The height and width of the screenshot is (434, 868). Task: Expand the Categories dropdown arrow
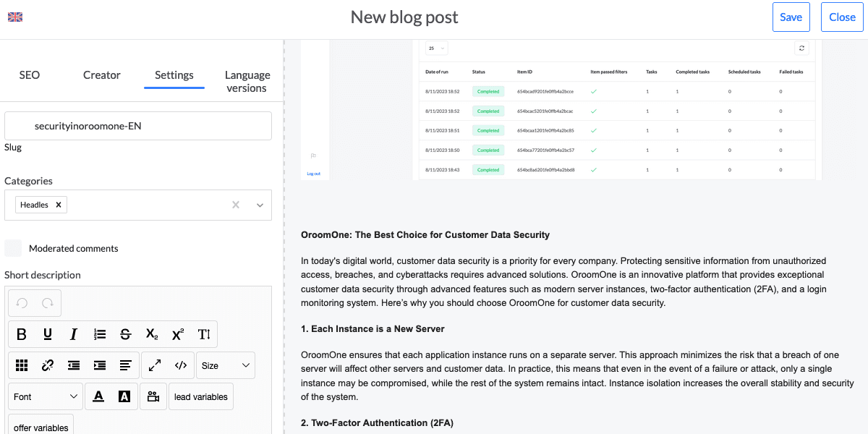point(260,205)
